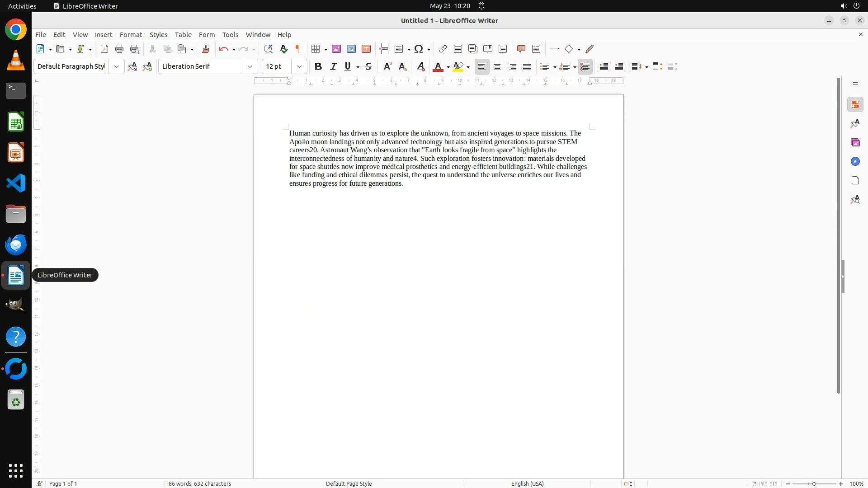The image size is (868, 488).
Task: Insert an image using toolbar icon
Action: [336, 49]
